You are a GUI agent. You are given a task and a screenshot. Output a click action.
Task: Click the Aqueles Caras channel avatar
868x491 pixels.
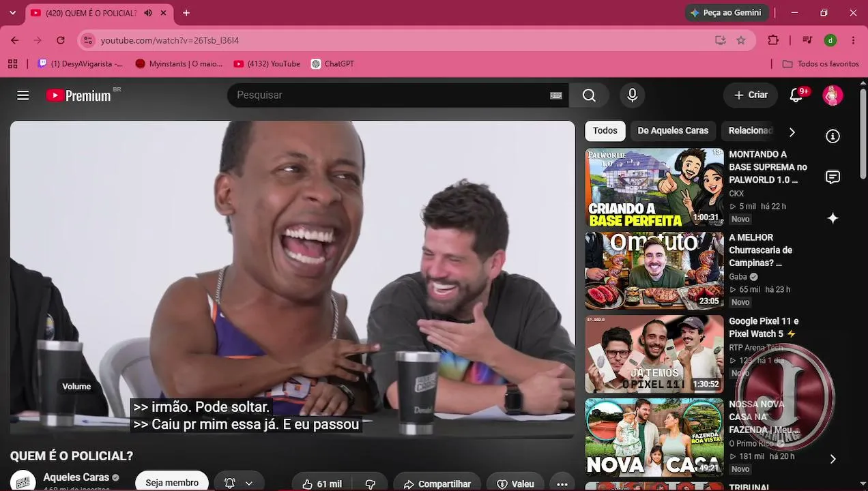tap(23, 481)
